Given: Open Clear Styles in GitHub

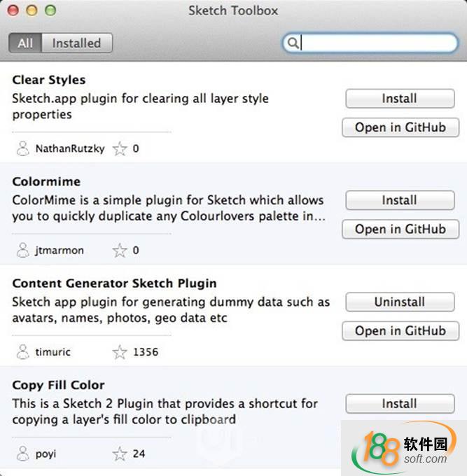Looking at the screenshot, I should tap(400, 127).
